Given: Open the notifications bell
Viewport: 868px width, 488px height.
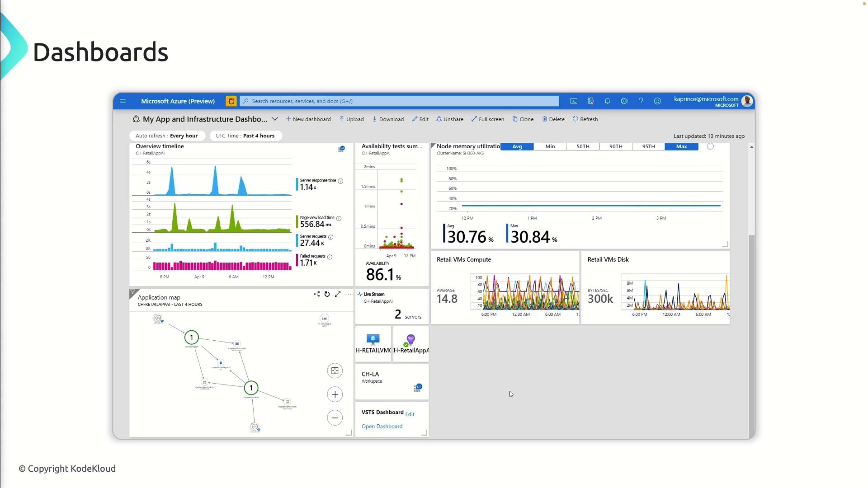Looking at the screenshot, I should point(607,101).
